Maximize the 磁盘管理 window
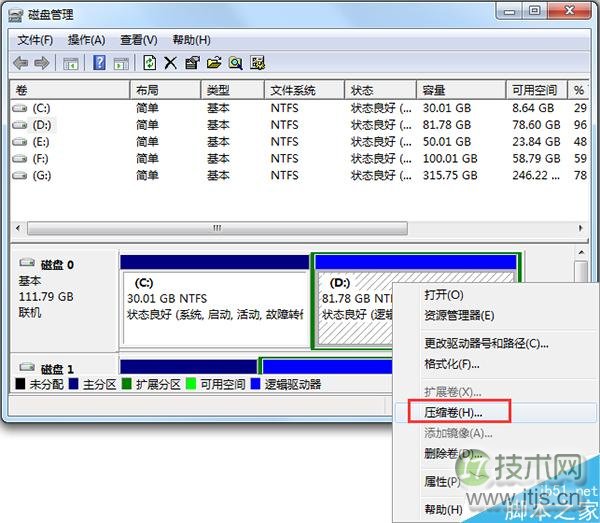The height and width of the screenshot is (523, 600). point(535,11)
